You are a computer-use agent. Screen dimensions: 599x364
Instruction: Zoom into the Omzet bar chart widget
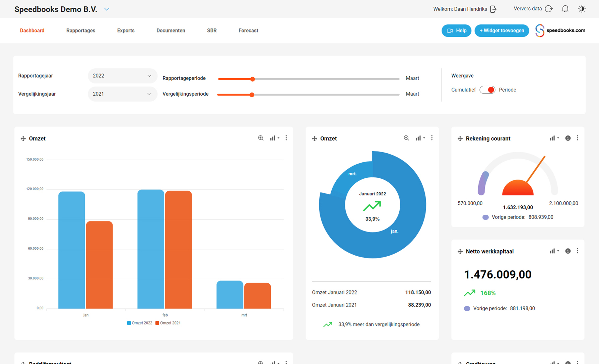point(261,138)
